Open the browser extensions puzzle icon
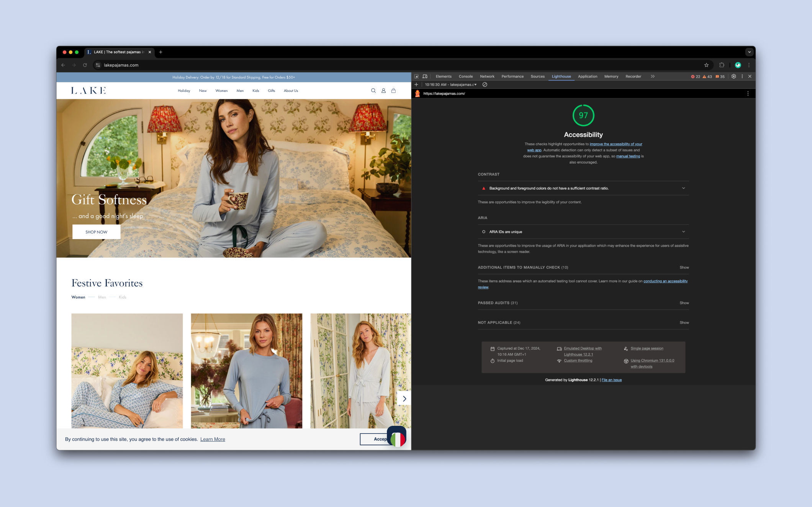 722,65
